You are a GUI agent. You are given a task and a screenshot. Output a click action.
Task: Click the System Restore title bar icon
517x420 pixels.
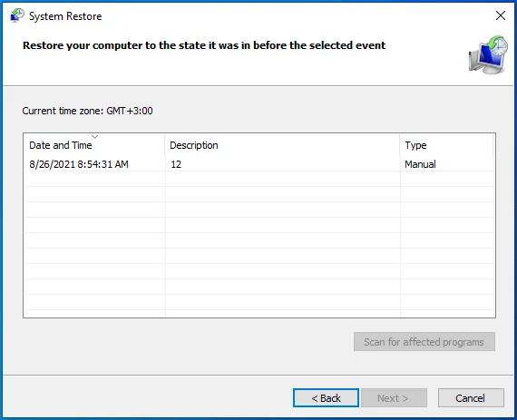tap(17, 15)
